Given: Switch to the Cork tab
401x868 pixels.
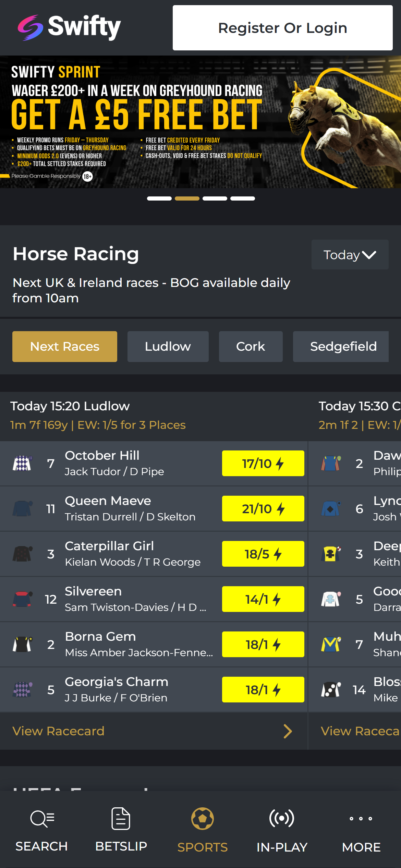Looking at the screenshot, I should click(x=251, y=347).
